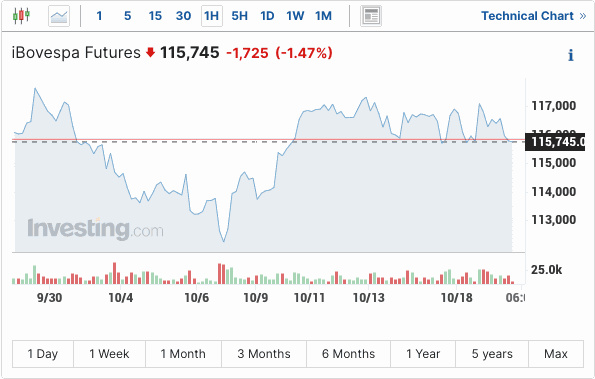Switch to candlestick chart type icon
Screen dimensions: 595x379
(21, 16)
